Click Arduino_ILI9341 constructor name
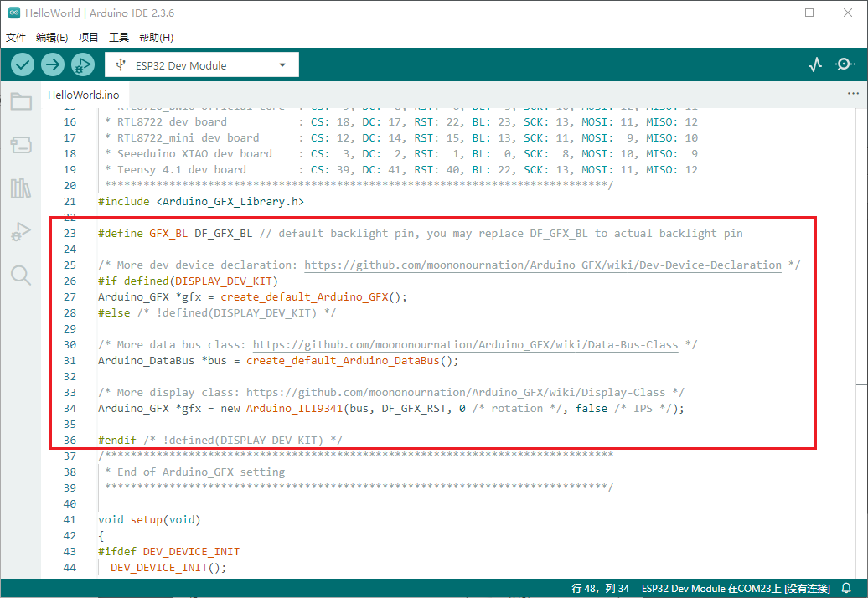Viewport: 868px width, 598px height. click(x=295, y=408)
